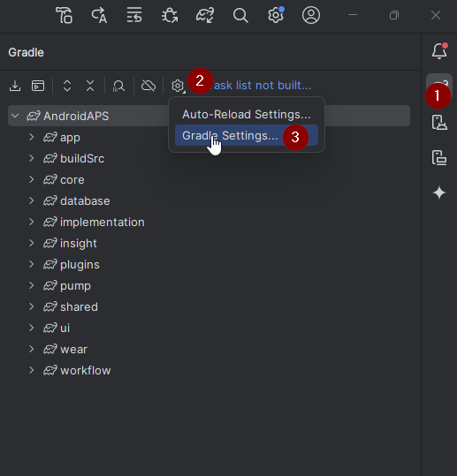Open the Notifications bell panel
Viewport: 457px width, 476px height.
point(439,50)
